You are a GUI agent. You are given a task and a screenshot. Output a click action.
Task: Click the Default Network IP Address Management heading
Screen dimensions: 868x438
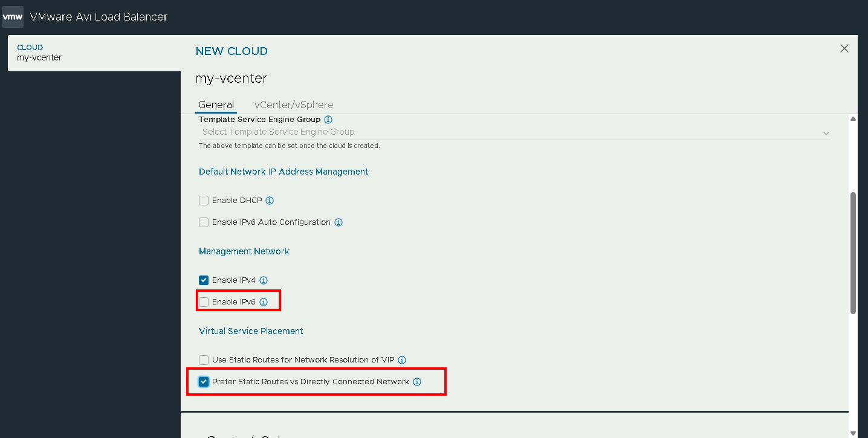tap(283, 172)
